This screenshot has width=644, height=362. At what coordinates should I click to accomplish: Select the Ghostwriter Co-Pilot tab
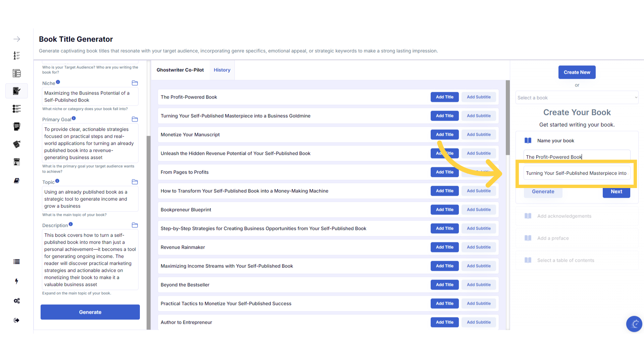point(180,70)
